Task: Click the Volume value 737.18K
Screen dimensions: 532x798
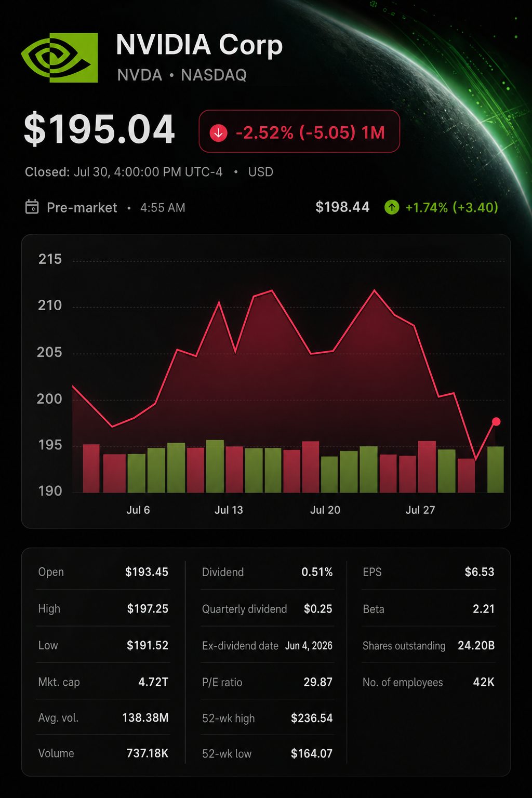Action: coord(147,753)
